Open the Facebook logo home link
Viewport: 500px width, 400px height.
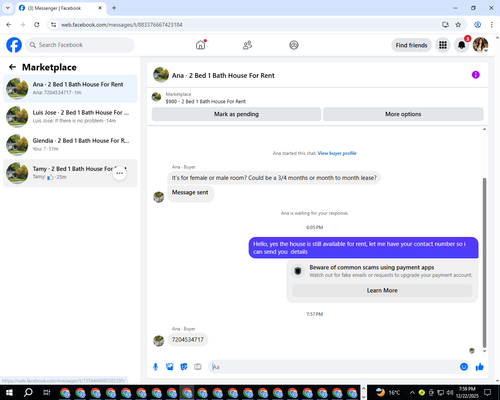[14, 45]
